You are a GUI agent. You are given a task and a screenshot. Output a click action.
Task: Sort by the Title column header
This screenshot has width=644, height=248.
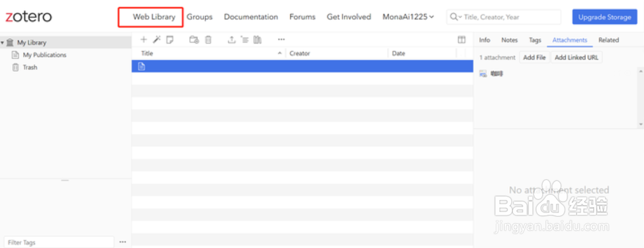tap(208, 54)
